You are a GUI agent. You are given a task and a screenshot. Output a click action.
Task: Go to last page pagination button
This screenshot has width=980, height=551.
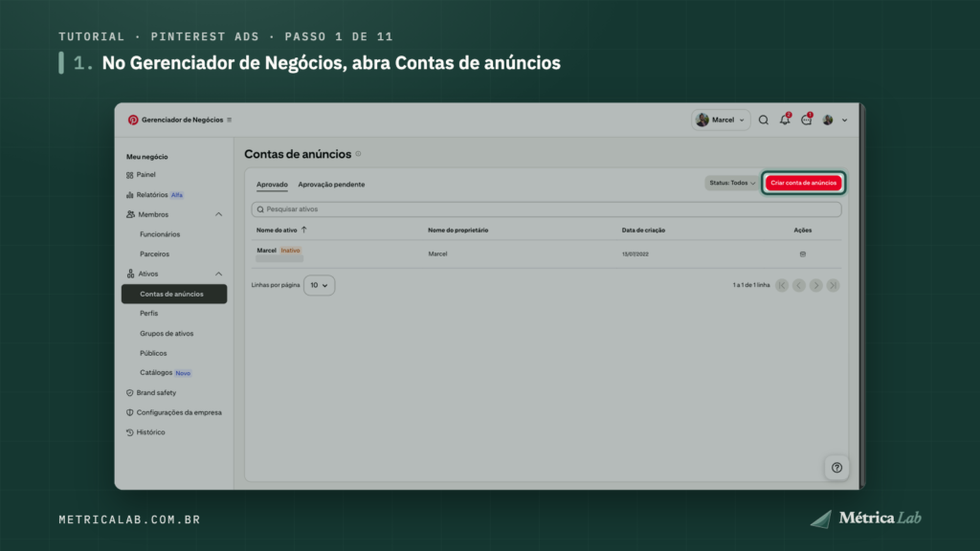pyautogui.click(x=833, y=285)
